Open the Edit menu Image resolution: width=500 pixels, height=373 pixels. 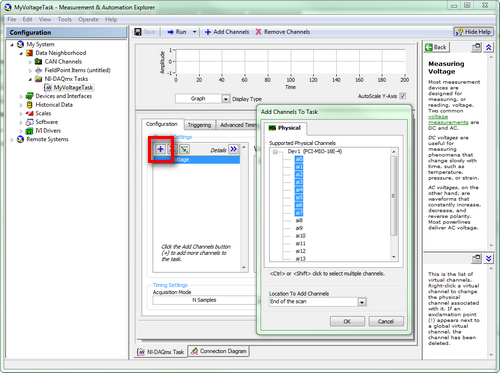(x=27, y=19)
